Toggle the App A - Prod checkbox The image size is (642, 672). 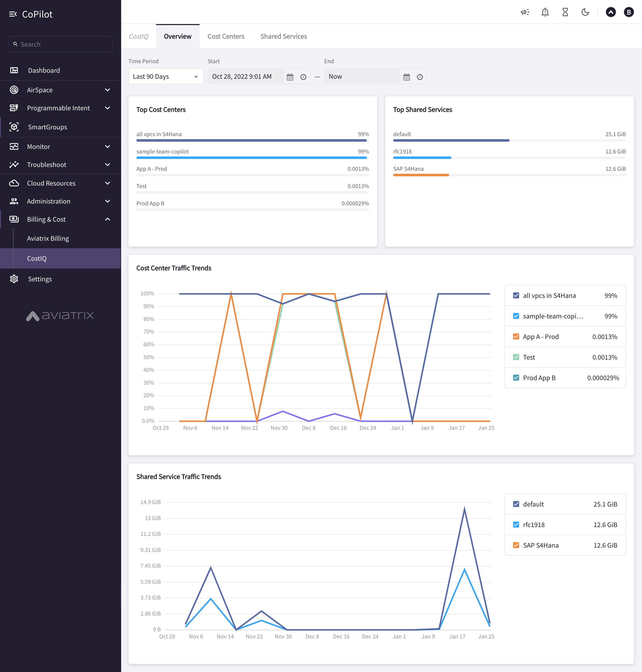click(x=516, y=336)
